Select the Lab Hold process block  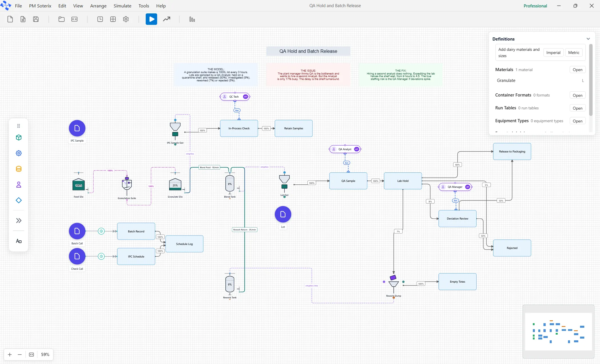(403, 181)
